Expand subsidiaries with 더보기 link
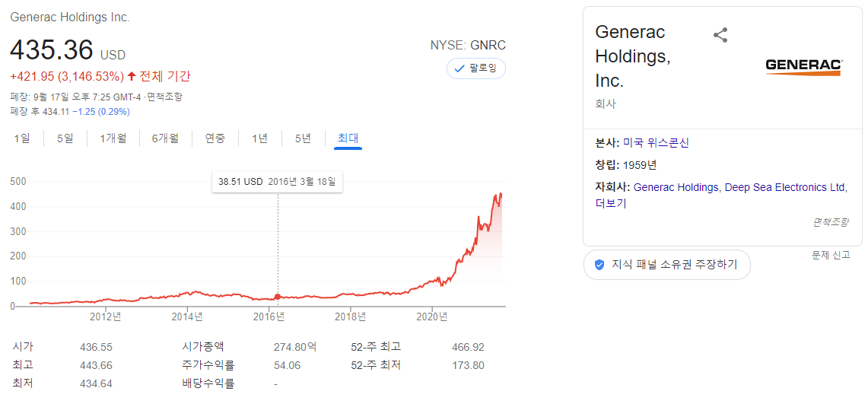868x404 pixels. pyautogui.click(x=611, y=203)
